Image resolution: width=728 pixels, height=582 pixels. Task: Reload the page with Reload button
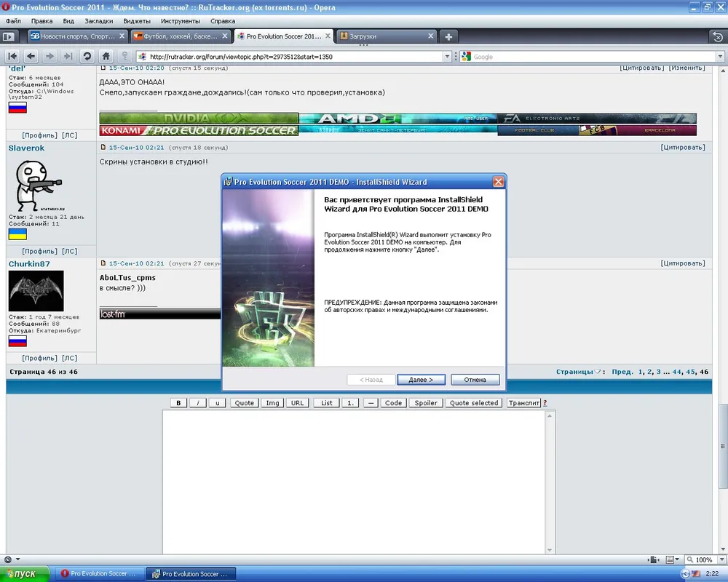click(87, 57)
